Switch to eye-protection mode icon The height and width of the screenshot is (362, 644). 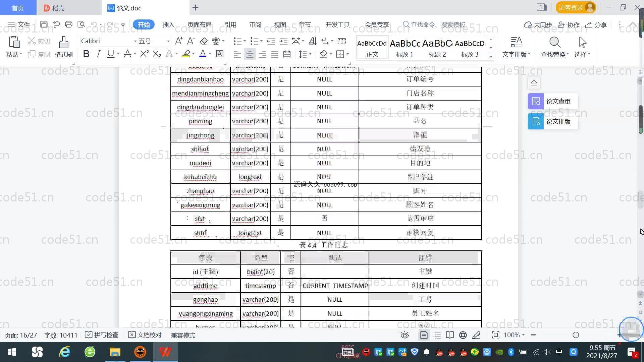point(405,335)
